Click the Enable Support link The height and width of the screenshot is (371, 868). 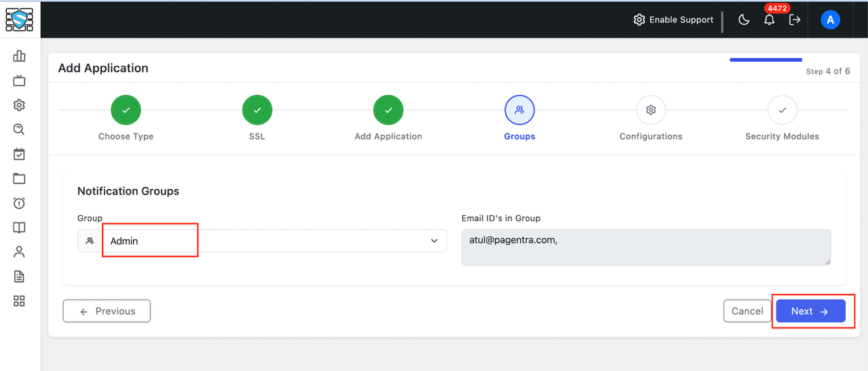pos(681,20)
